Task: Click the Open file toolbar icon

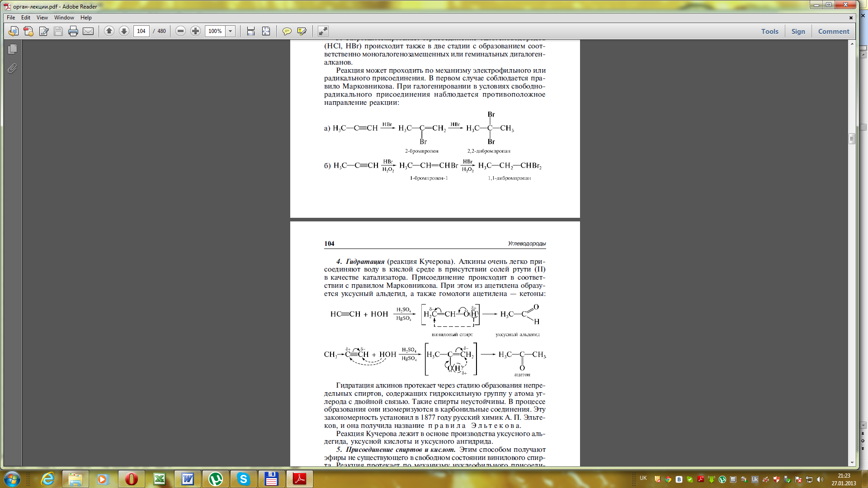Action: [14, 31]
